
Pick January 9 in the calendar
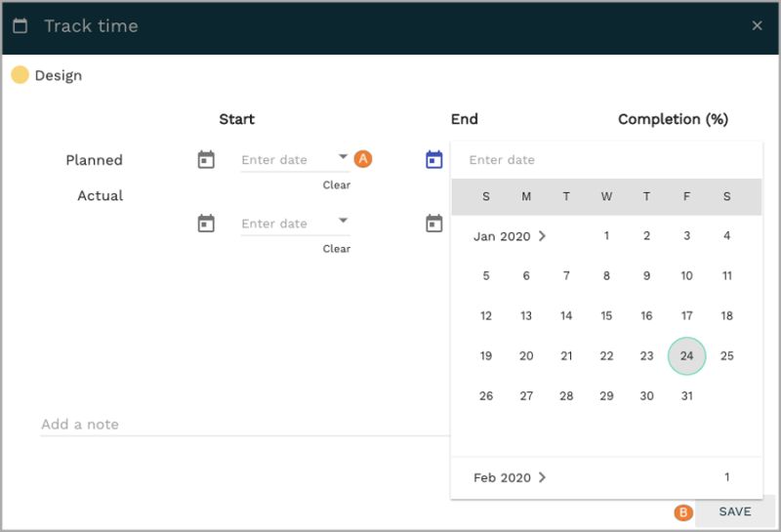pos(646,275)
